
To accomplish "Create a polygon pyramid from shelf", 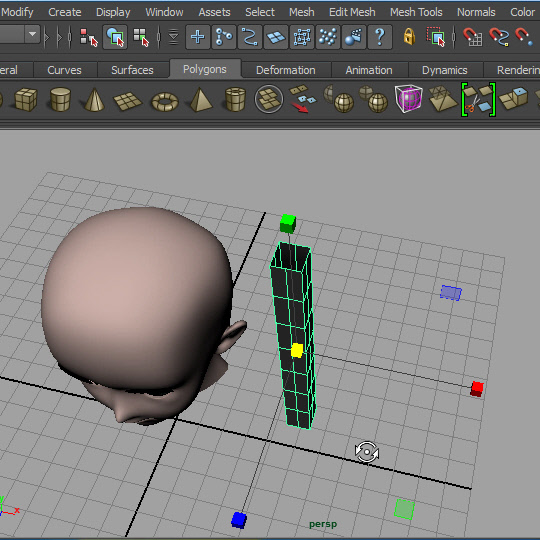I will [x=200, y=100].
